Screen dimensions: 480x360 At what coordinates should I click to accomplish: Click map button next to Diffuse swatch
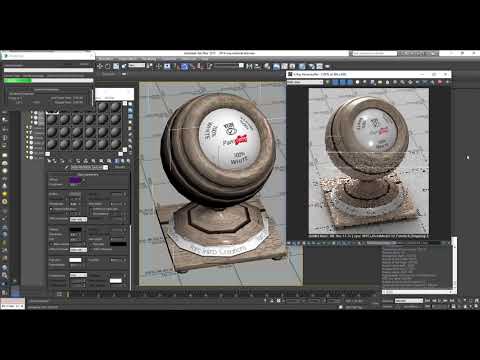point(84,180)
